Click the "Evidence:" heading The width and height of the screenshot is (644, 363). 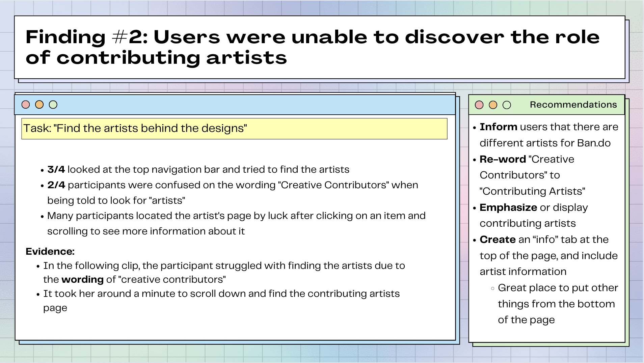[x=50, y=251]
